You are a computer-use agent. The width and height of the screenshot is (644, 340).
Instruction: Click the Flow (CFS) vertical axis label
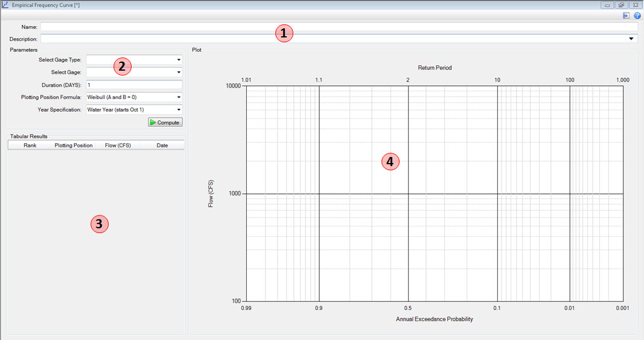tap(211, 194)
